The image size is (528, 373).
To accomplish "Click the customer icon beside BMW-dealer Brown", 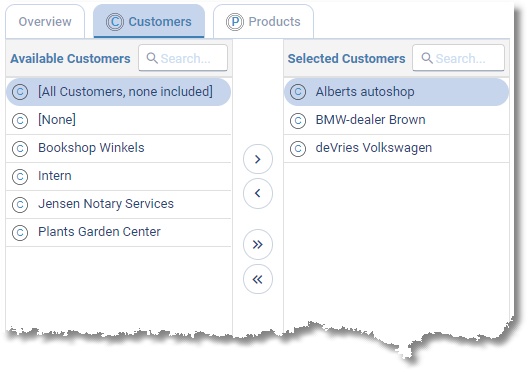I will tap(298, 121).
